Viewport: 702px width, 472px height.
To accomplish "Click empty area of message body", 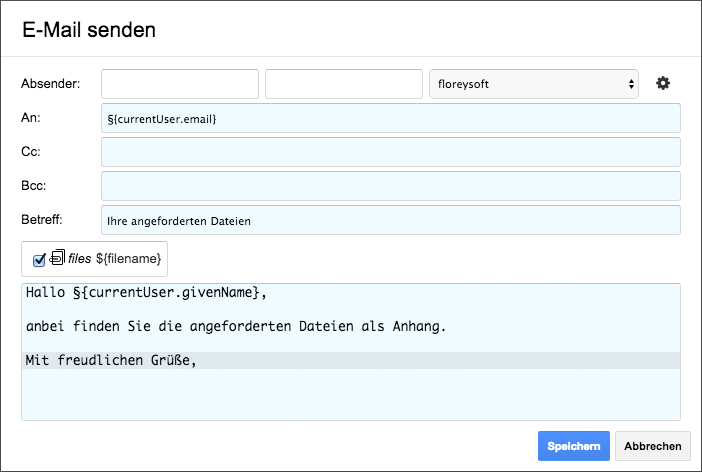I will [x=351, y=395].
